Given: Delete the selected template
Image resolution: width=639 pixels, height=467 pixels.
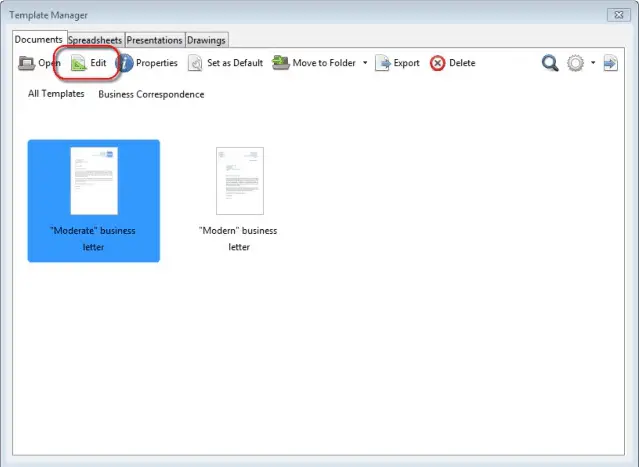Looking at the screenshot, I should [x=452, y=63].
